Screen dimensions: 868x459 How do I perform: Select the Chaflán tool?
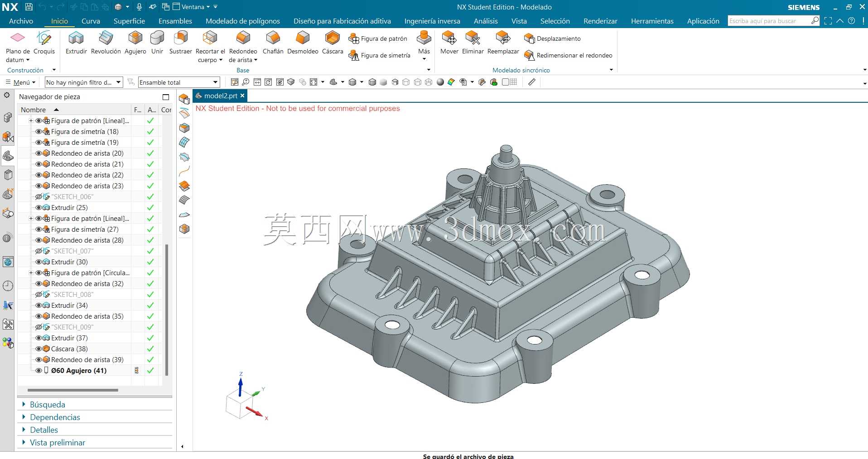pyautogui.click(x=273, y=43)
